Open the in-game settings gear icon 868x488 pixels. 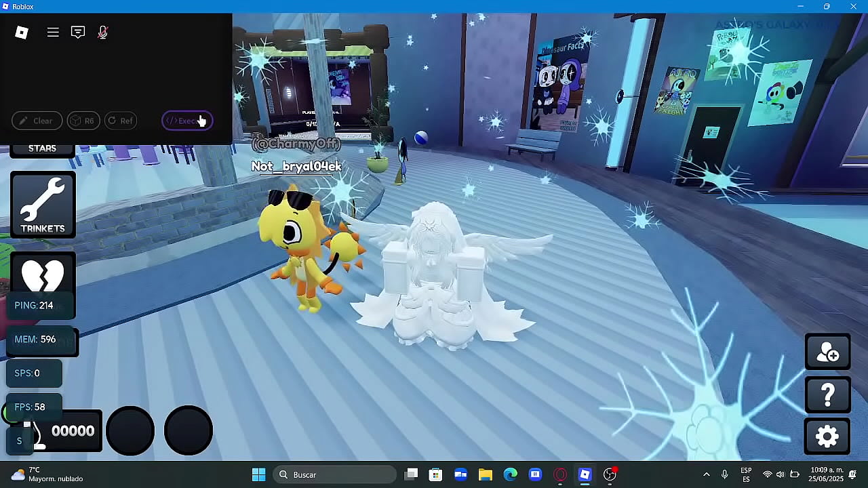[x=827, y=437]
